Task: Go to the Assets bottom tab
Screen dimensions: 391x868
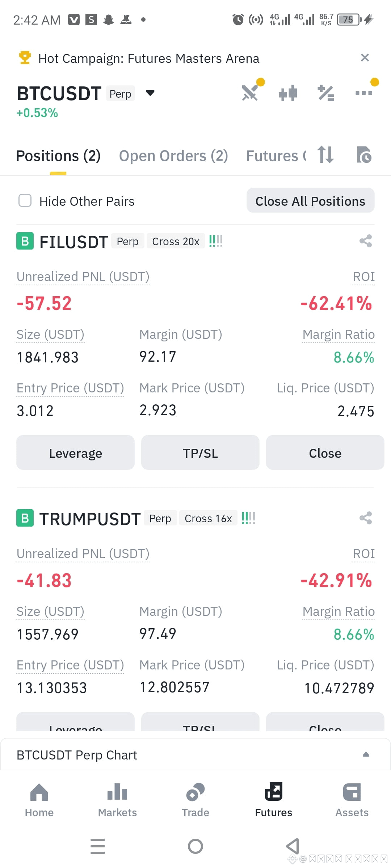Action: click(352, 800)
